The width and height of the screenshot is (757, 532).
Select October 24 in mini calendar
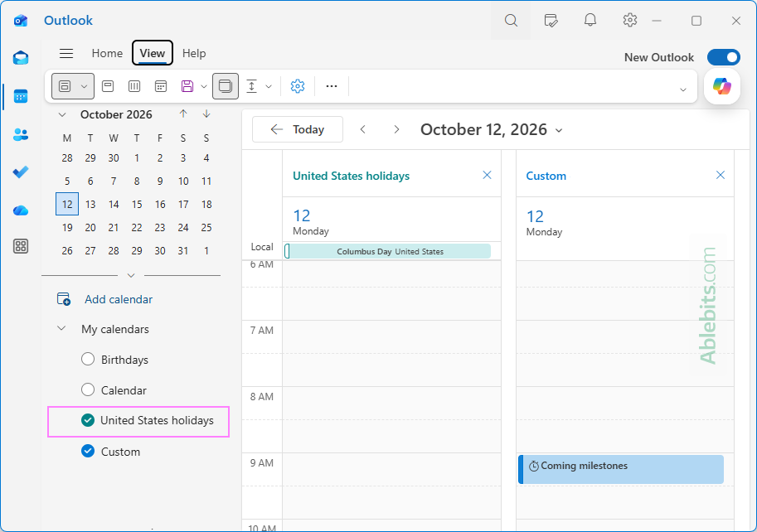pyautogui.click(x=183, y=227)
